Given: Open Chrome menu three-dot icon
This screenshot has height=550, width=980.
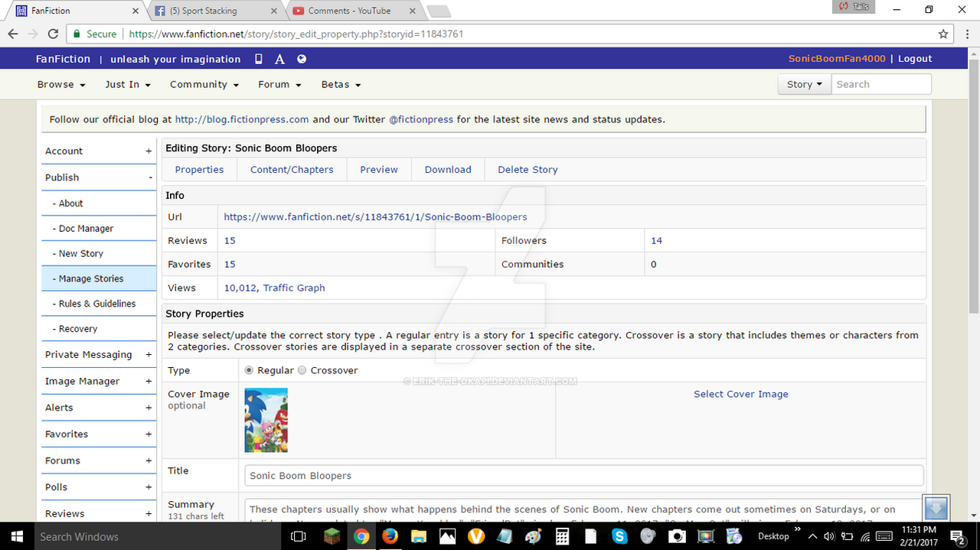Looking at the screenshot, I should [x=967, y=34].
